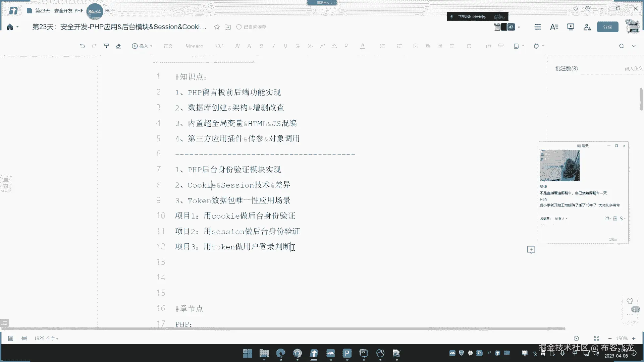Screen dimensions: 644x362
Task: Open new tab with plus button
Action: pos(107,11)
